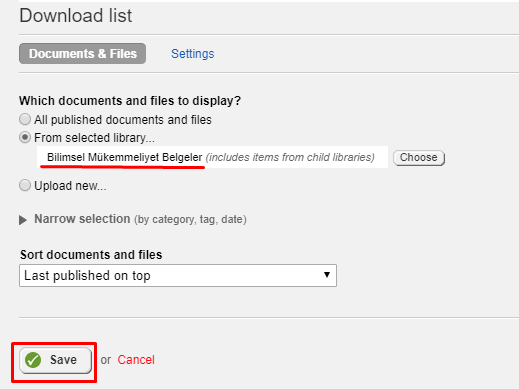Open the Settings tab
This screenshot has height=389, width=519.
tap(193, 54)
